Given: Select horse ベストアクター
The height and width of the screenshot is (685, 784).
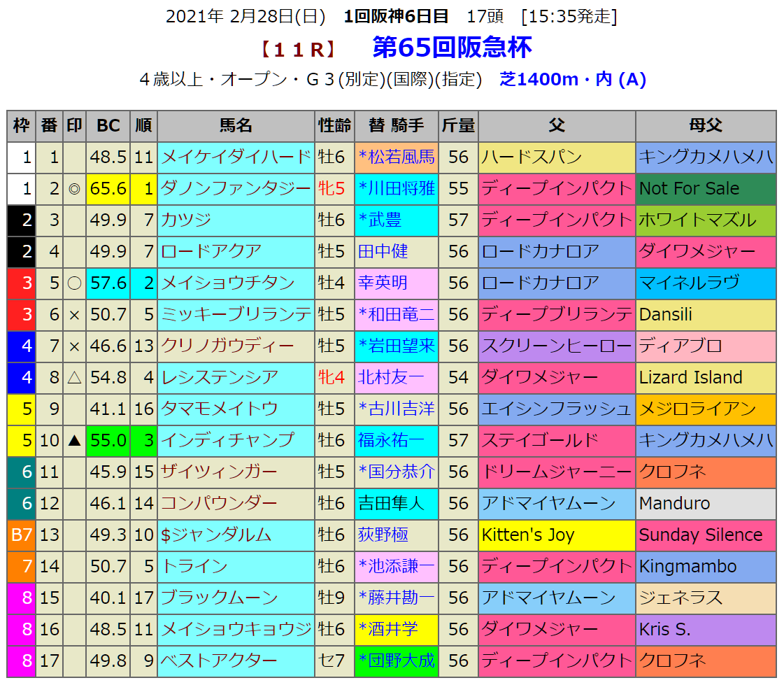Looking at the screenshot, I should pyautogui.click(x=219, y=661).
